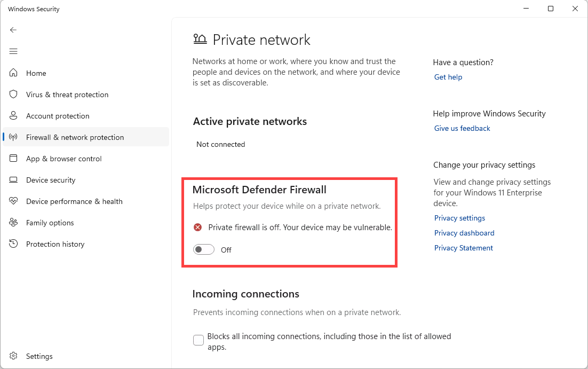Viewport: 588px width, 369px height.
Task: Click Device performance & health heart icon
Action: (x=13, y=201)
